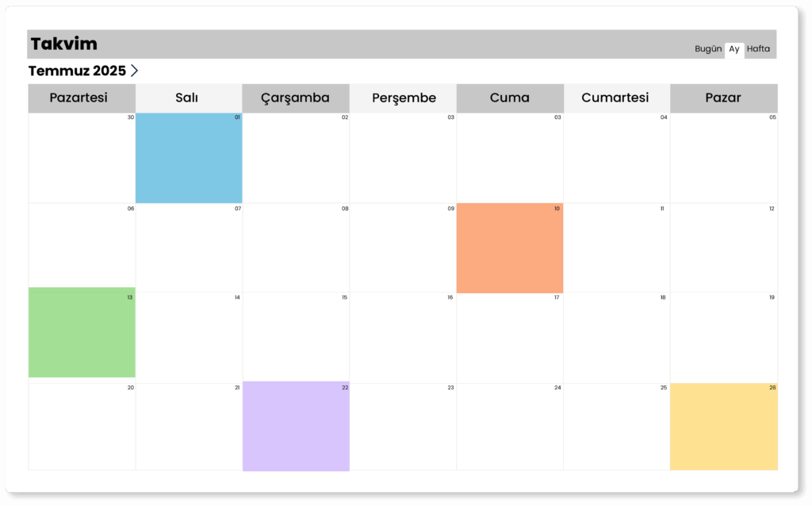
Task: Open the green event on day 13
Action: 82,332
